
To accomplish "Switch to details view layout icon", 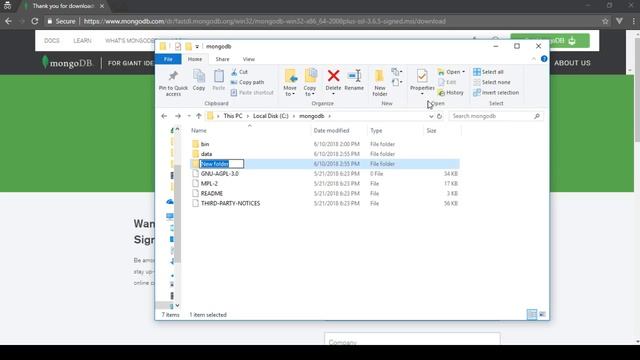I will tap(531, 314).
